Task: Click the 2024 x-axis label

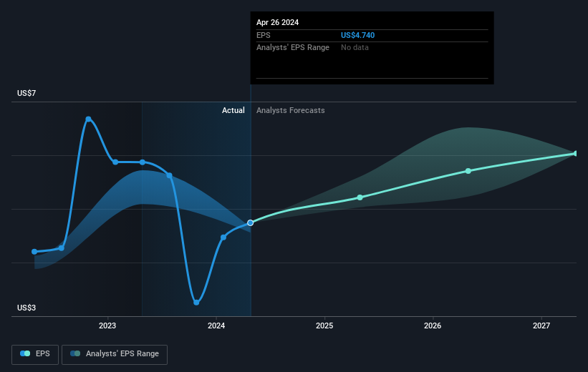Action: (x=216, y=326)
